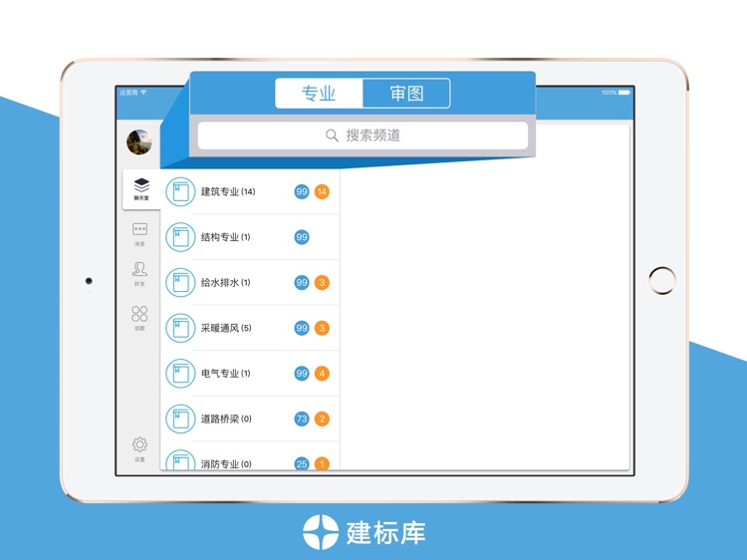The width and height of the screenshot is (747, 560).
Task: Click blue 99 badge on 给水排水 row
Action: point(302,282)
